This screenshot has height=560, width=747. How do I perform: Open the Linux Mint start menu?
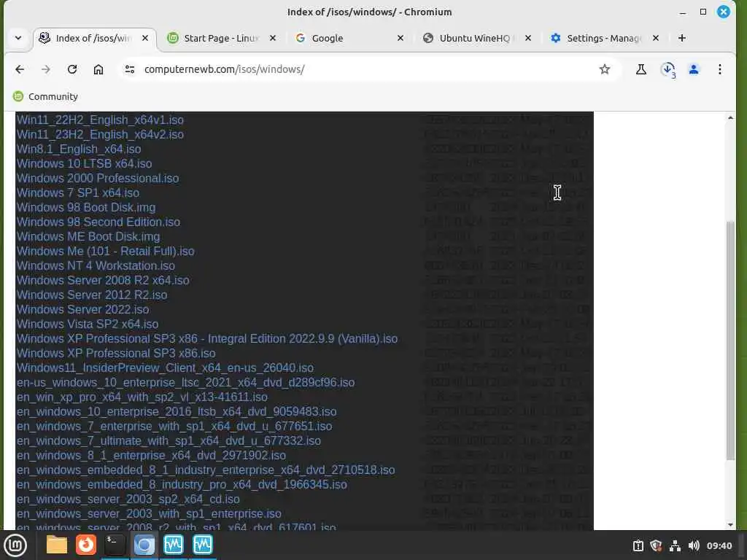[x=15, y=545]
